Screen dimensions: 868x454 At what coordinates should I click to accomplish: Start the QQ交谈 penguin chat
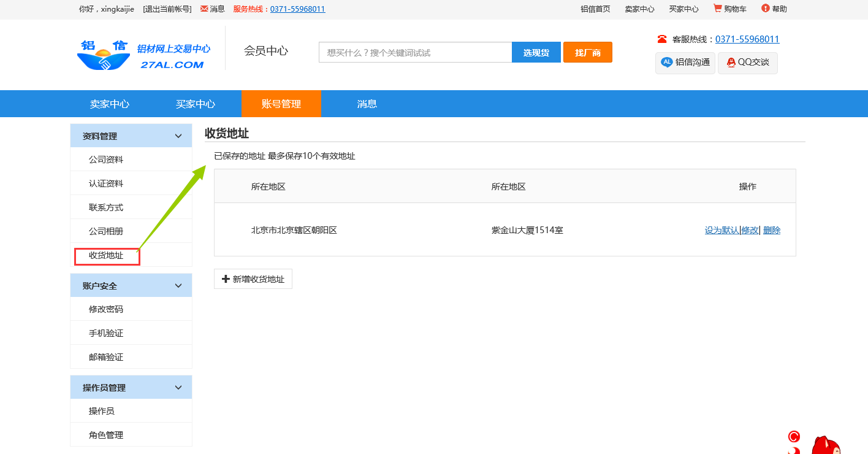(x=731, y=63)
